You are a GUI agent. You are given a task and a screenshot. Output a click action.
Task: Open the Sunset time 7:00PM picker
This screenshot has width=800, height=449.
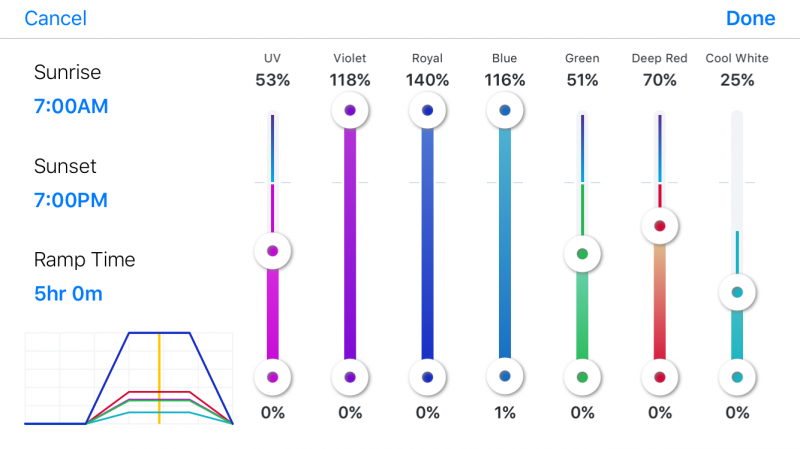tap(71, 200)
